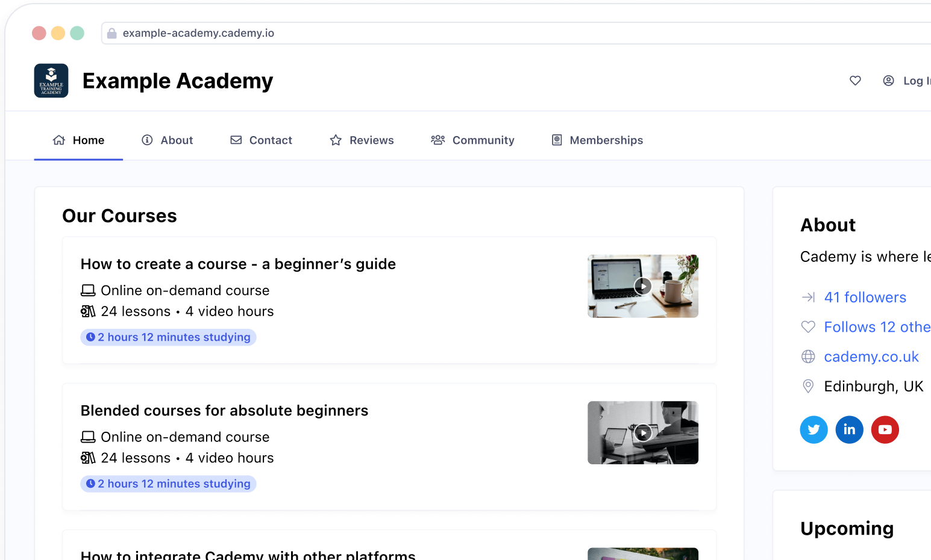
Task: Open 'How to integrate Cademy' course title
Action: [x=248, y=555]
